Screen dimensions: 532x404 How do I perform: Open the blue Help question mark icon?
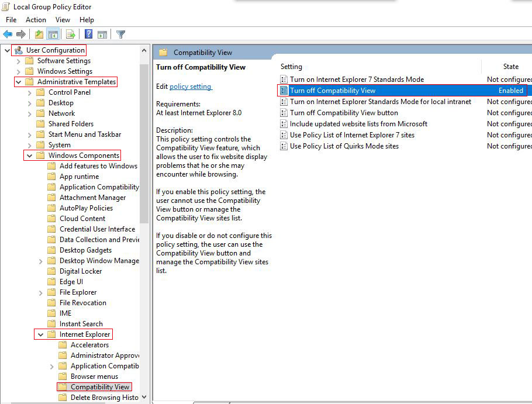pyautogui.click(x=88, y=34)
